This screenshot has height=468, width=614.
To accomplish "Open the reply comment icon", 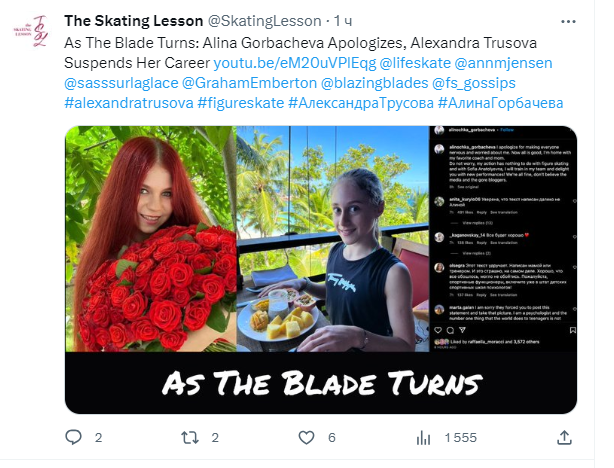I will coord(73,437).
